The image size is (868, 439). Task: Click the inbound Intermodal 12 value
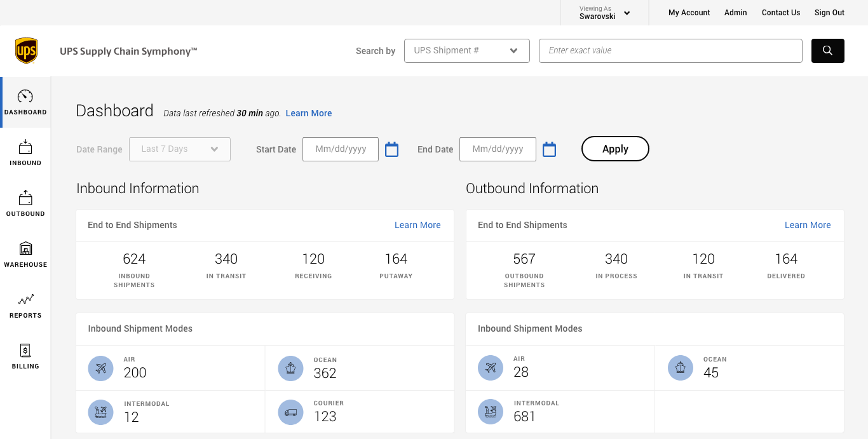(x=131, y=417)
